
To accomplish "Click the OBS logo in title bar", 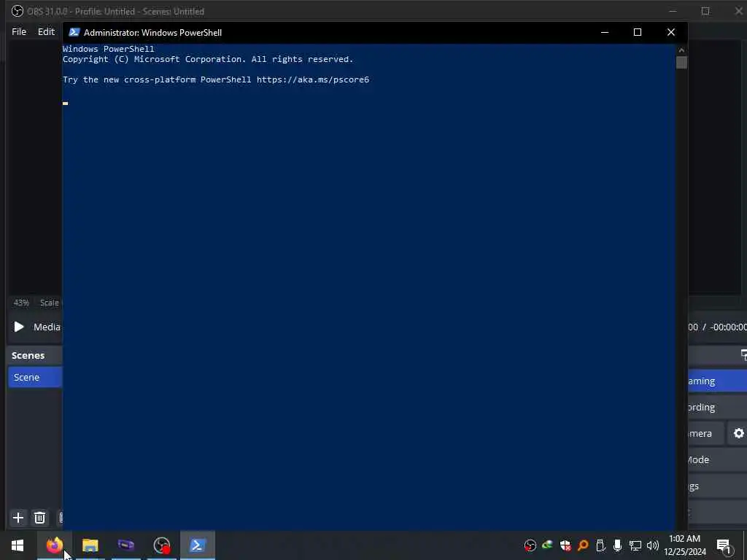I will 18,11.
